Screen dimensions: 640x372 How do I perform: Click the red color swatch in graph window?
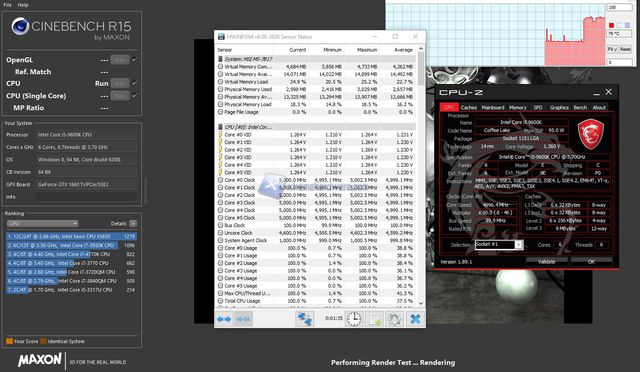tap(611, 25)
